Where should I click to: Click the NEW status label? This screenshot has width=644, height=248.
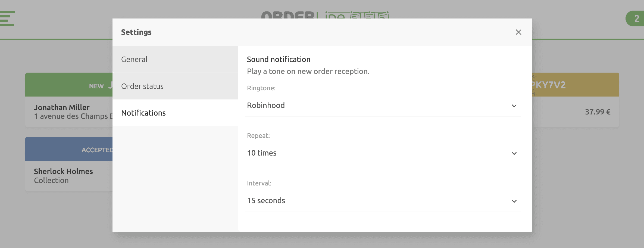click(96, 86)
